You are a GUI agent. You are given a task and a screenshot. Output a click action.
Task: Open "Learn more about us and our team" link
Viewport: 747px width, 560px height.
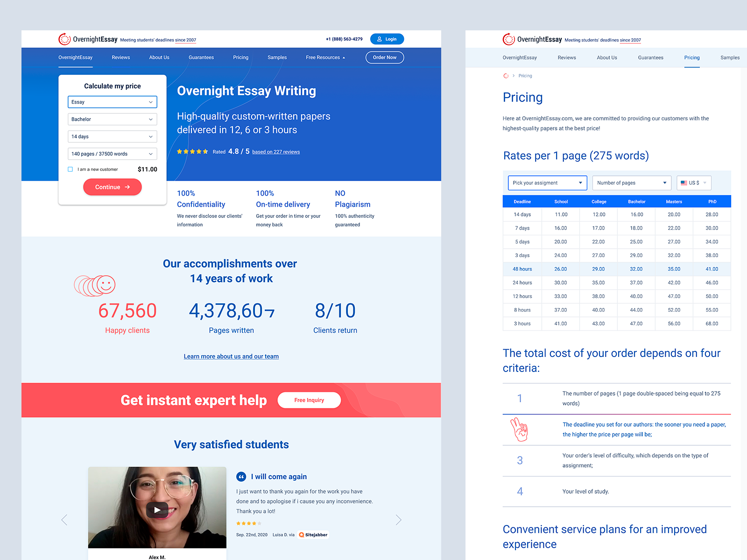coord(231,357)
